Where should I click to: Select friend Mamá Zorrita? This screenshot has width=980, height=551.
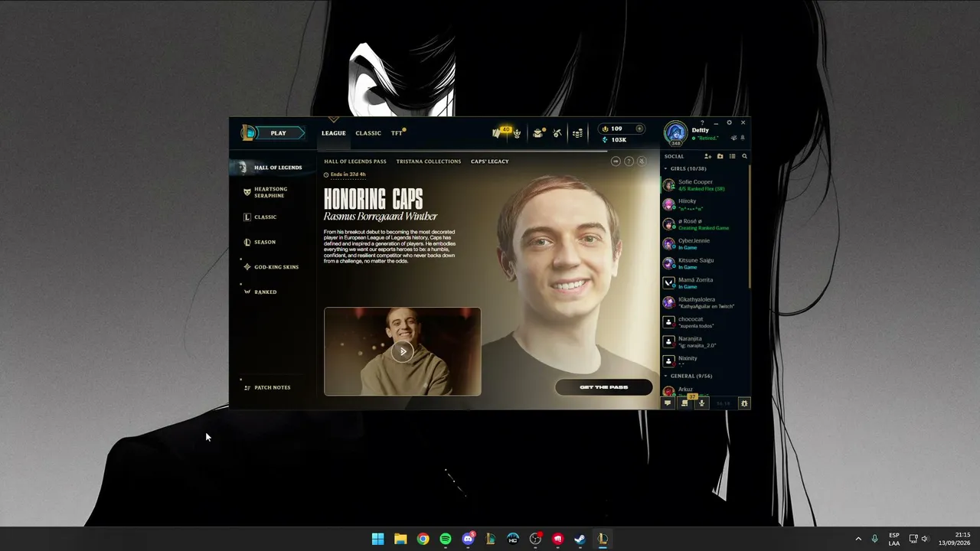click(705, 283)
